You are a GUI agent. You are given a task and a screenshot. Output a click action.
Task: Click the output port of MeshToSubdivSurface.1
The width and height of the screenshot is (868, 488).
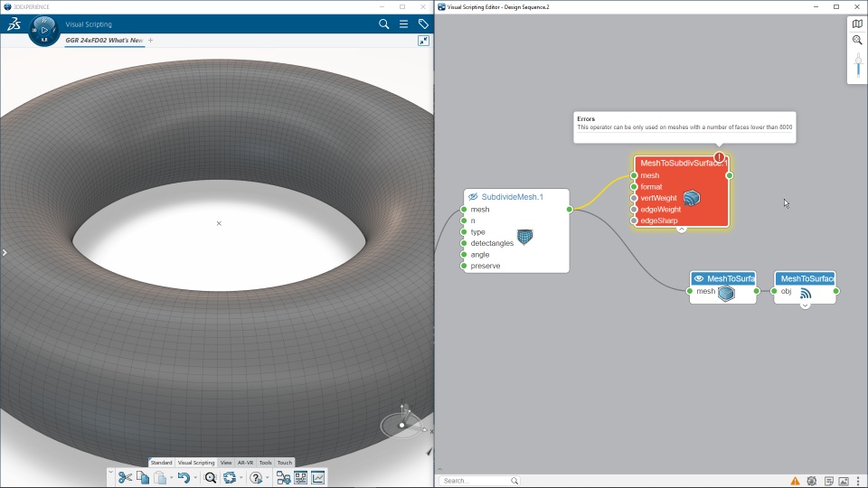pyautogui.click(x=729, y=175)
